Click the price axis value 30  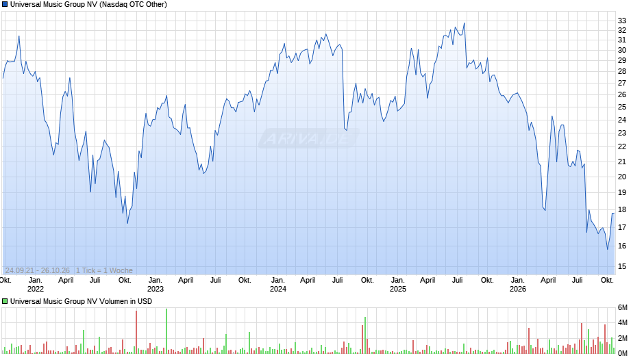(x=622, y=50)
